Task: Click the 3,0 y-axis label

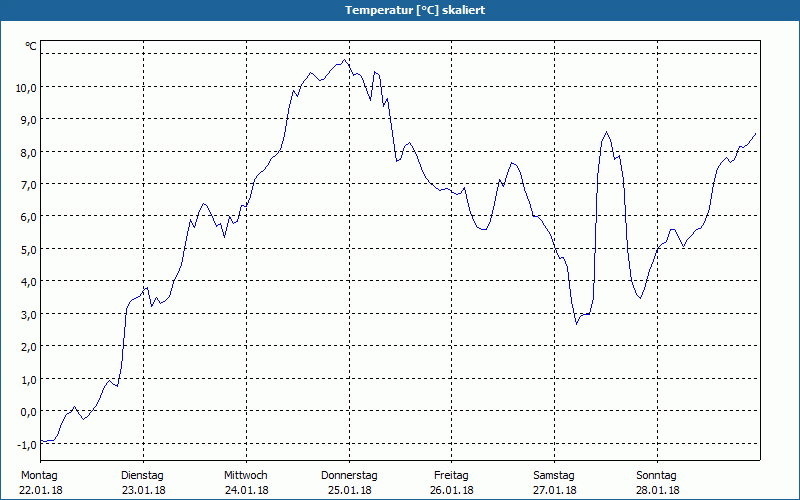Action: (x=29, y=315)
